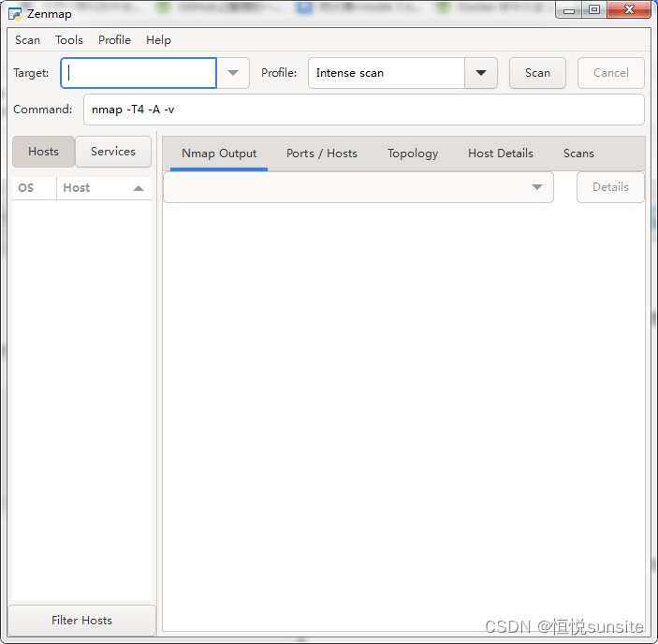
Task: Expand the scan output selector dropdown
Action: point(358,187)
